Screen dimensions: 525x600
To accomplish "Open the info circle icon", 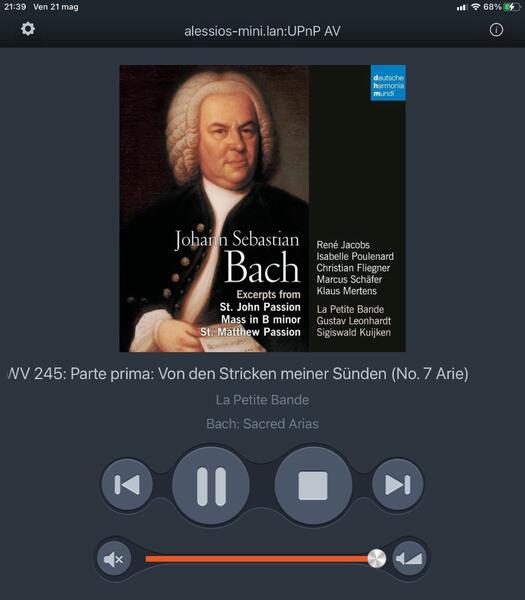I will [x=496, y=30].
